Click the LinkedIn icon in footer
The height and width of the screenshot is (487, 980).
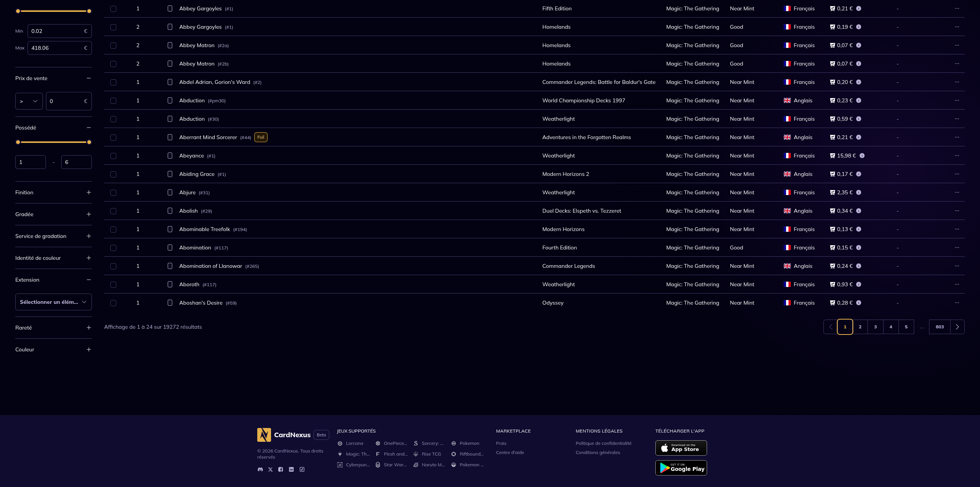[291, 469]
